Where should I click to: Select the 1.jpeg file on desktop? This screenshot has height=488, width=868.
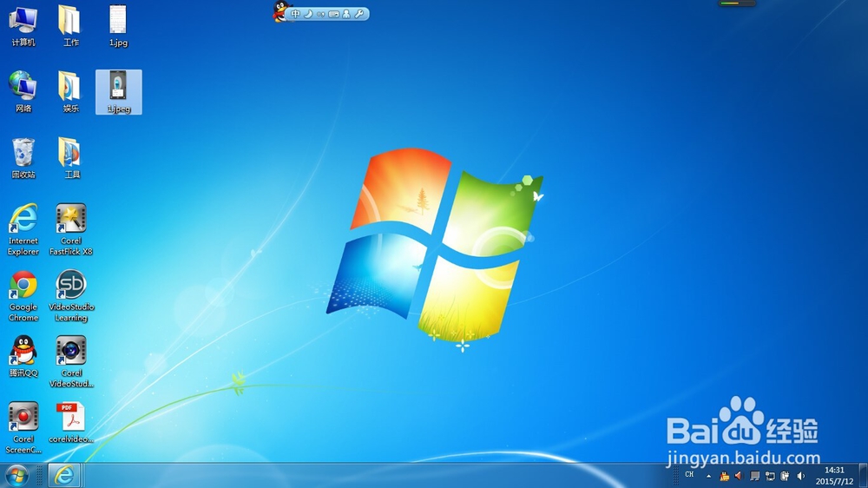[x=118, y=92]
